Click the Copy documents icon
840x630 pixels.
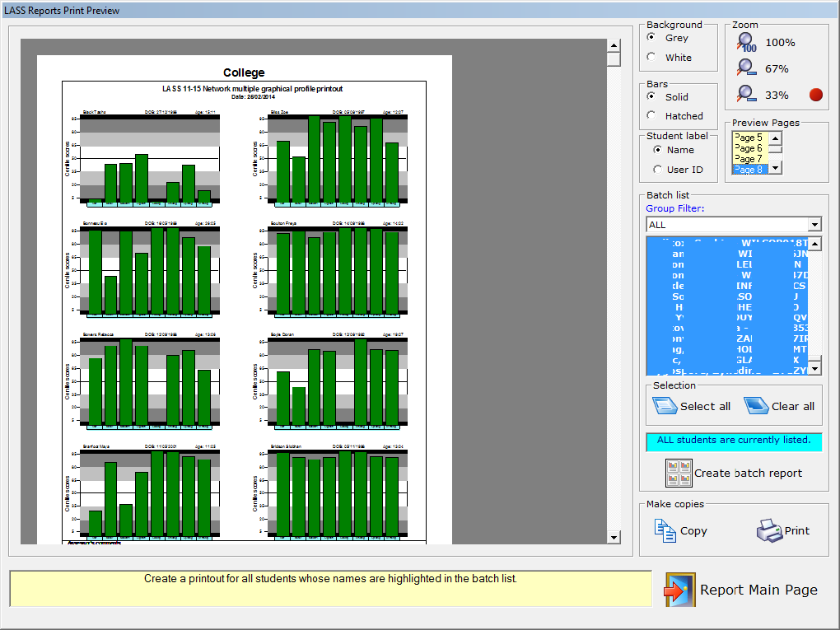665,531
